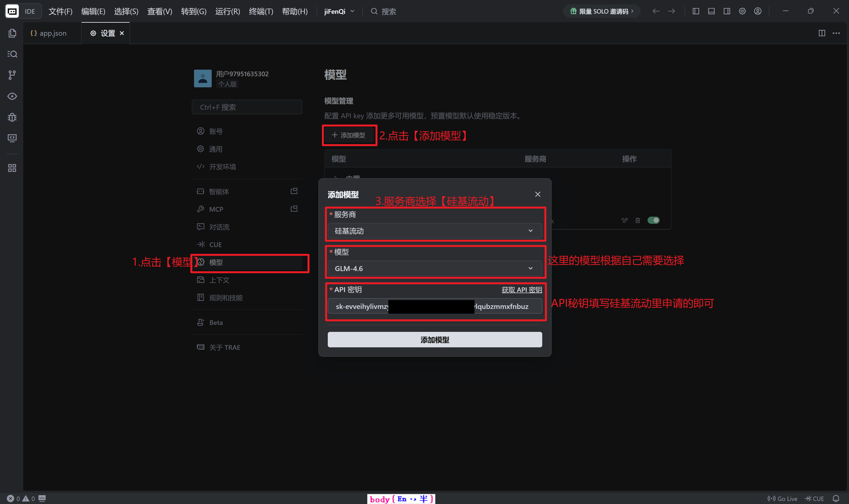Viewport: 849px width, 504px height.
Task: Open the 转到(G) menu
Action: [x=193, y=11]
